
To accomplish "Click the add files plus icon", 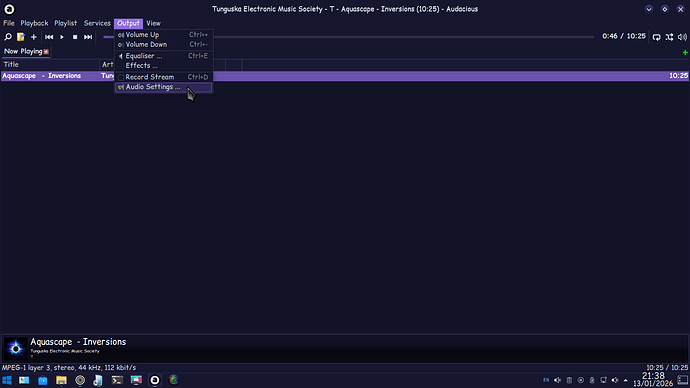I will click(33, 37).
